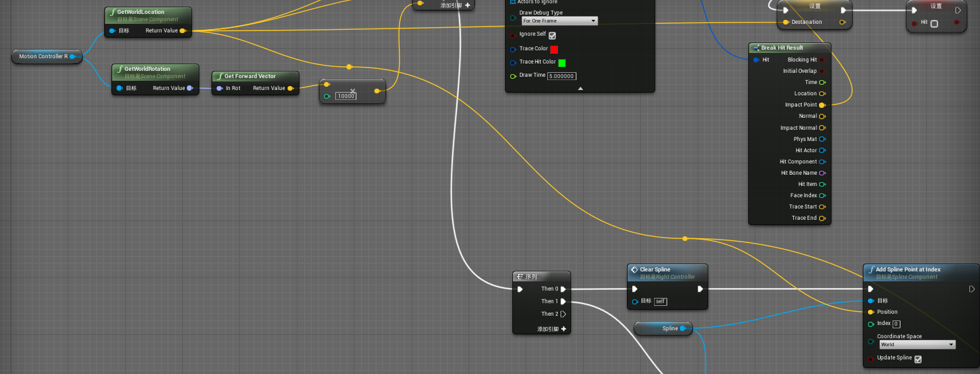Click the 10000 multiplier value field
This screenshot has height=374, width=980.
(346, 96)
